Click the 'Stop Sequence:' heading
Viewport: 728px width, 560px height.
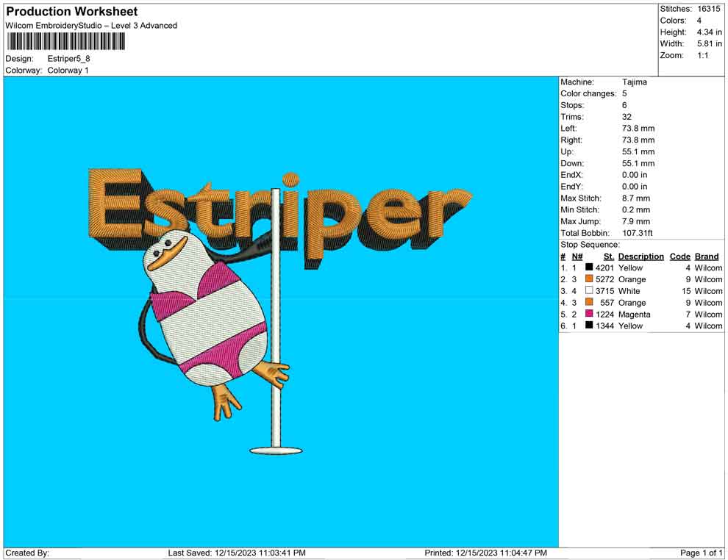click(590, 245)
